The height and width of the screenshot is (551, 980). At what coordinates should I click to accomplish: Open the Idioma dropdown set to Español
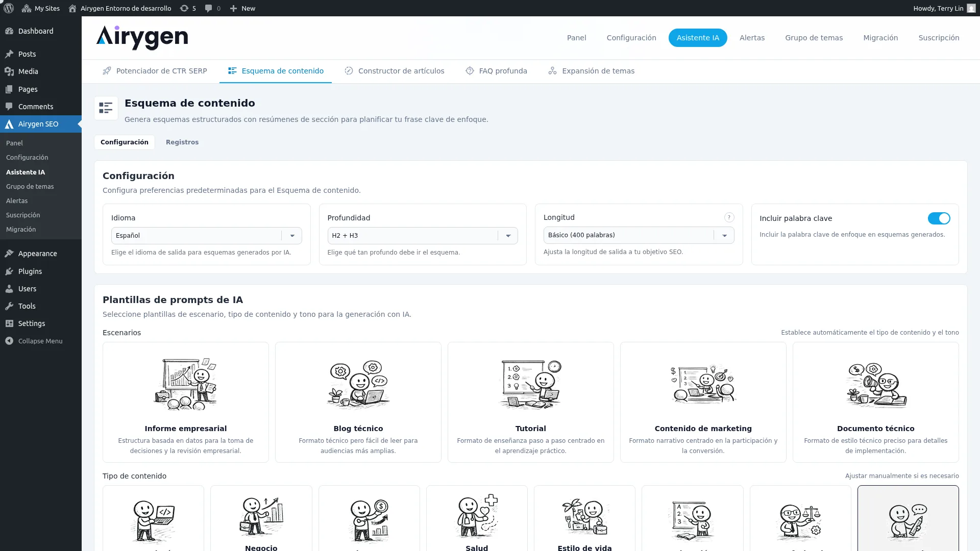pos(206,236)
